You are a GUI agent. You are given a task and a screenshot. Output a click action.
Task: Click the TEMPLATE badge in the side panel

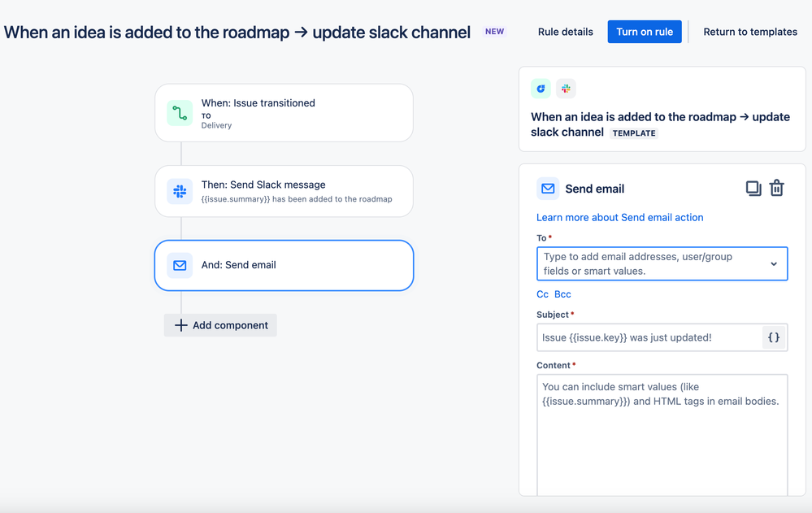tap(634, 133)
